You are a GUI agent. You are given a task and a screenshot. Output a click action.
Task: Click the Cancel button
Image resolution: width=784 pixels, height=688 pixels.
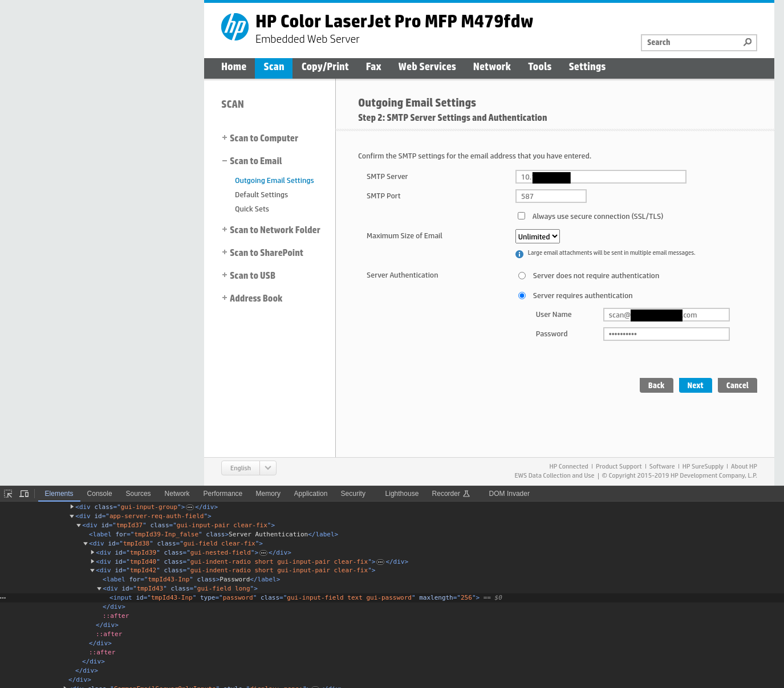tap(737, 385)
